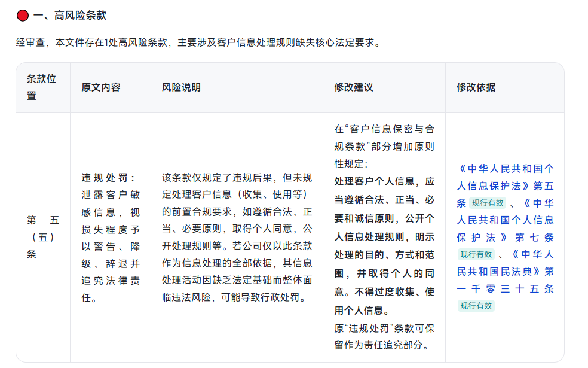
Task: Click the original text about 泄露客户敏感信息
Action: pos(111,247)
